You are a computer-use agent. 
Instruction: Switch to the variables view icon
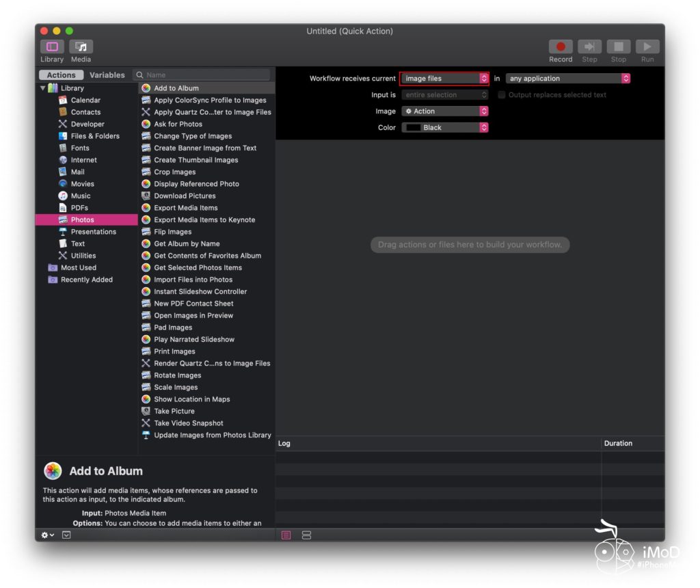(x=306, y=535)
